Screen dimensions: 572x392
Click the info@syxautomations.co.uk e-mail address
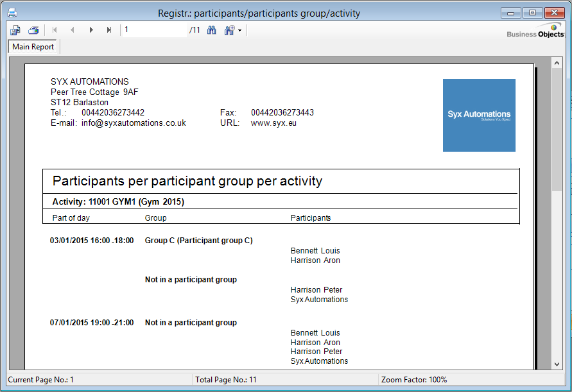pyautogui.click(x=134, y=123)
